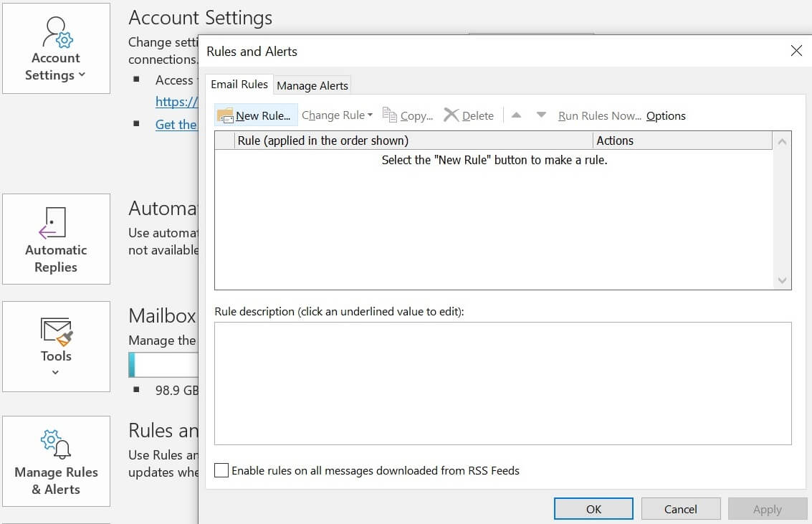Viewport: 812px width, 524px height.
Task: Switch to Manage Alerts tab
Action: tap(312, 85)
